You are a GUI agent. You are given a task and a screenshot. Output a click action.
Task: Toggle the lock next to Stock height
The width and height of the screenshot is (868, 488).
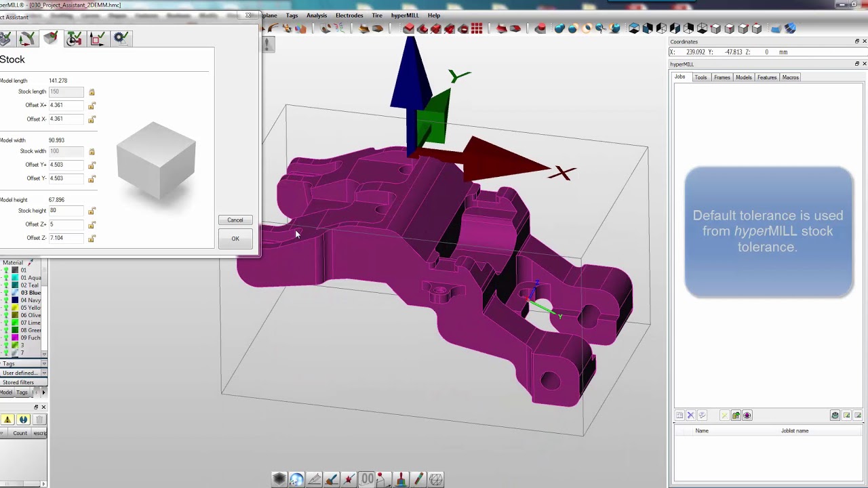click(x=92, y=211)
